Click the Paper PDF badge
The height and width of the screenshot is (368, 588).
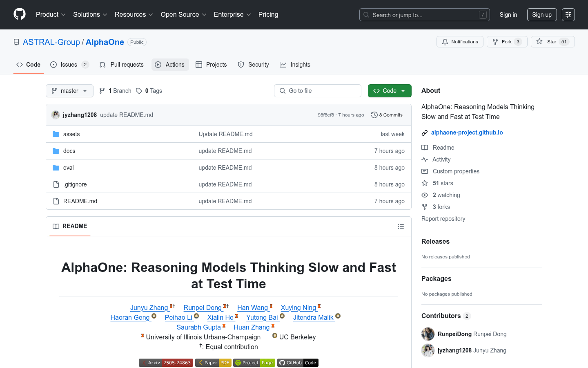213,363
